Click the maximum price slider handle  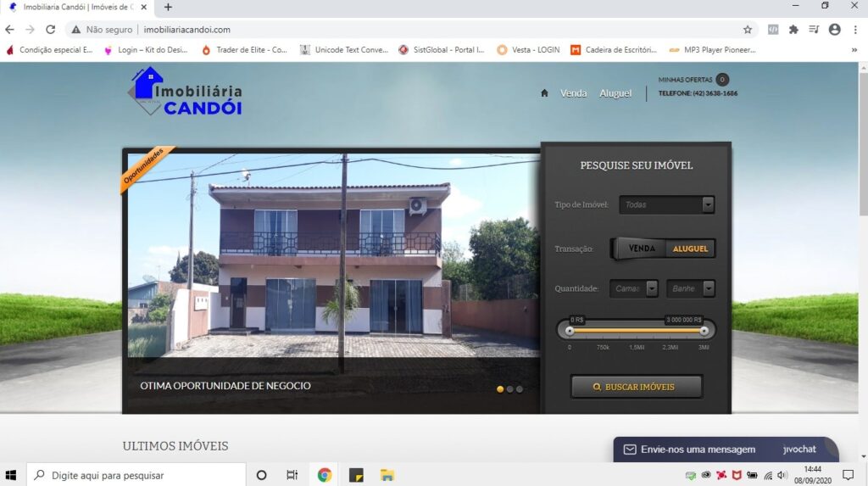tap(704, 331)
